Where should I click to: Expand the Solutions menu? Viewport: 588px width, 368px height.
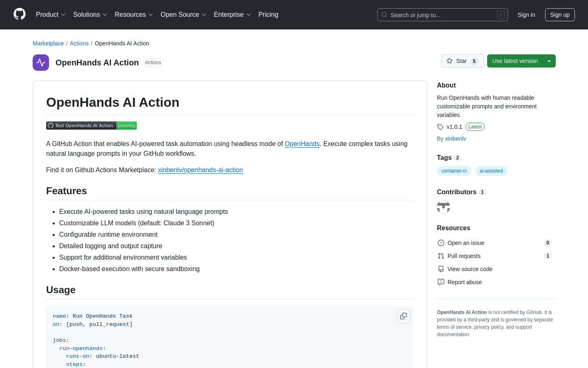coord(90,15)
